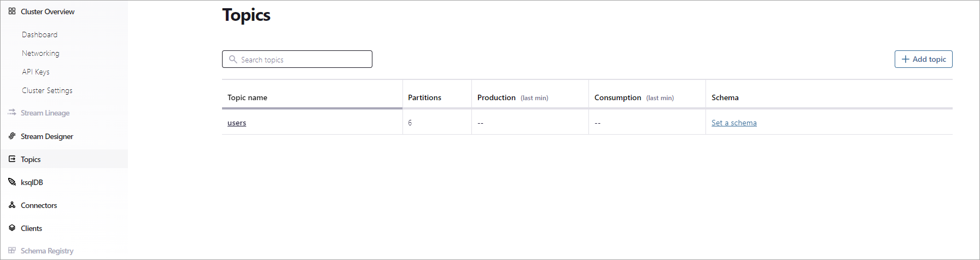Click the Add topic button
The width and height of the screenshot is (980, 260).
pos(923,59)
